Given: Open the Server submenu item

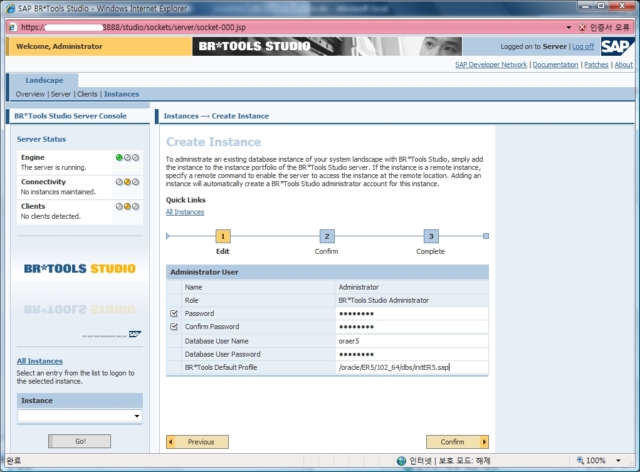Looking at the screenshot, I should coord(61,94).
